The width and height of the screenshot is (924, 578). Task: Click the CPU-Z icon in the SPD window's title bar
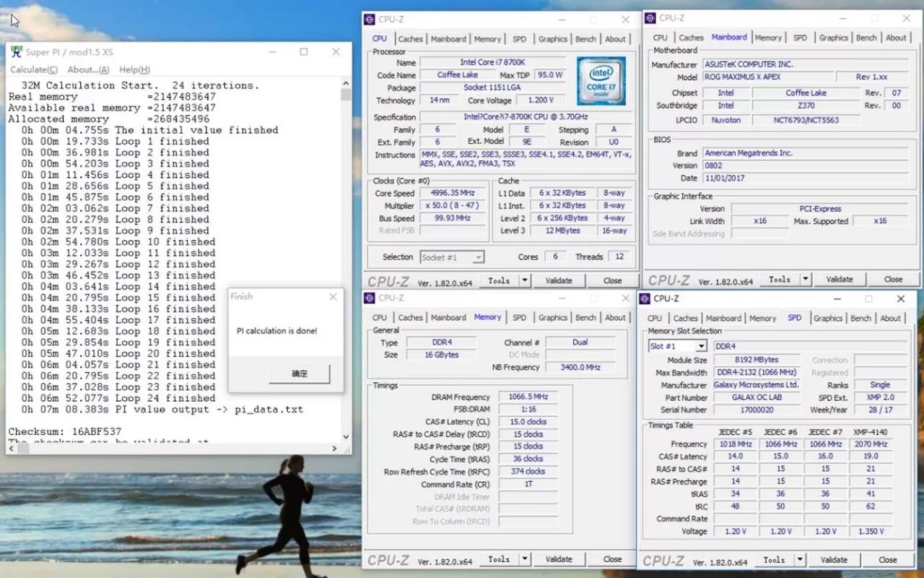[x=645, y=298]
